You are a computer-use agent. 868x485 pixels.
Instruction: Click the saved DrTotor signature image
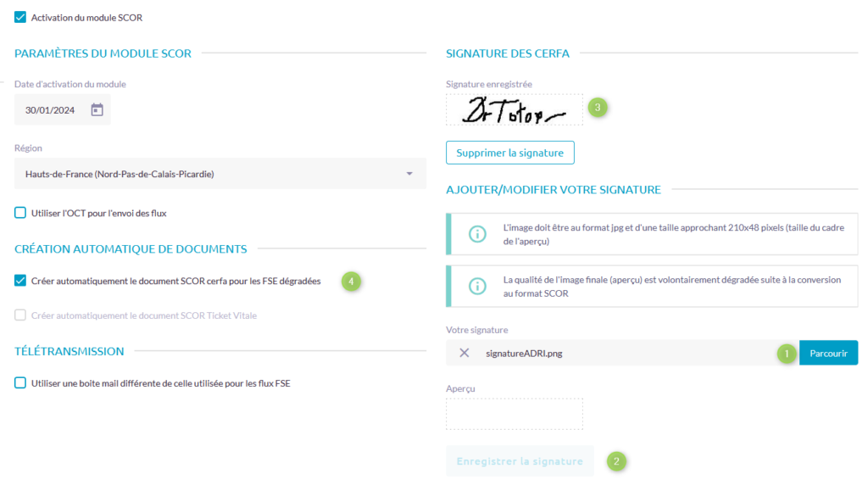coord(514,110)
